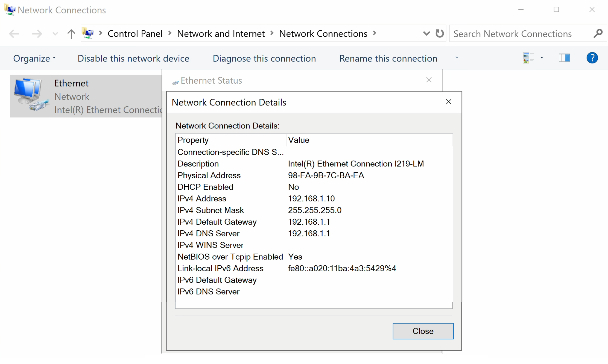608x364 pixels.
Task: Click the Back navigation arrow
Action: tap(14, 34)
